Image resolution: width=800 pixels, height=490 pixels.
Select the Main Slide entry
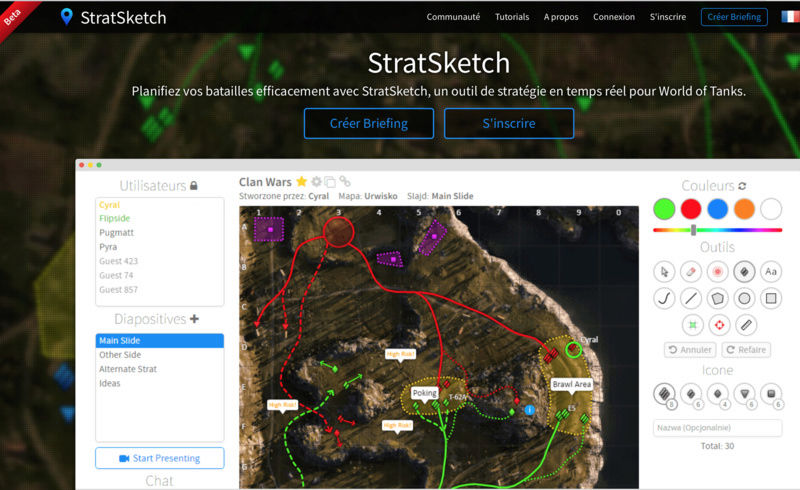[160, 340]
